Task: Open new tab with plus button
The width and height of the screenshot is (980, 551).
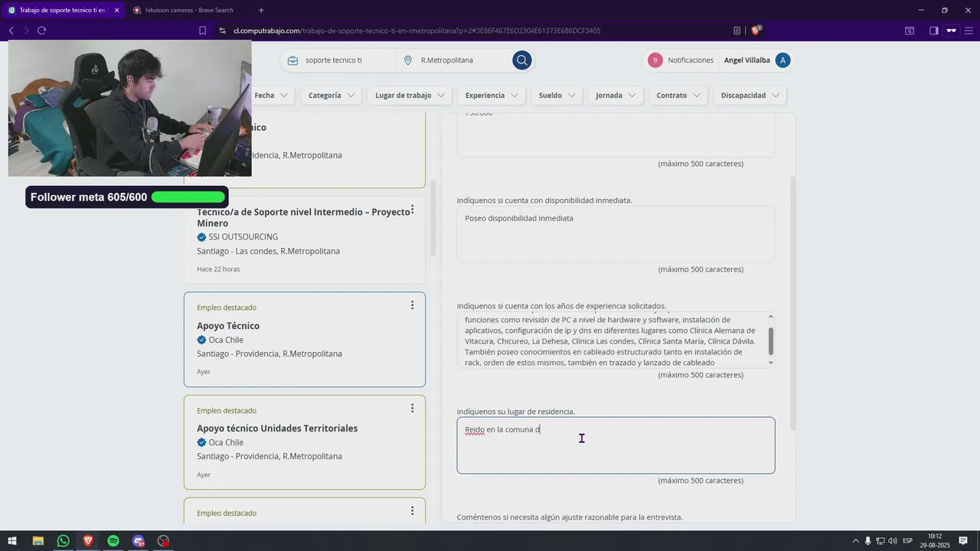Action: (x=261, y=10)
